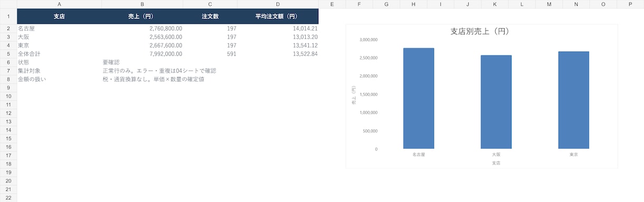Click the 東京 bar in the chart
This screenshot has height=202, width=644.
(x=574, y=100)
